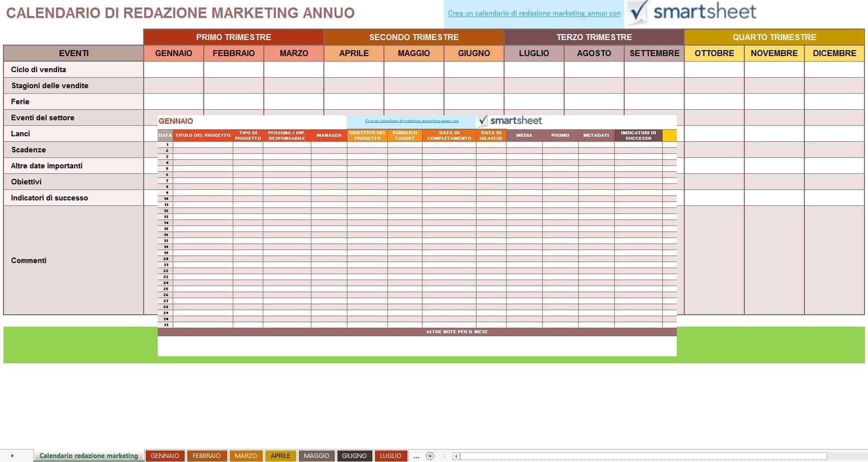Image resolution: width=868 pixels, height=462 pixels.
Task: Select the OTTOBRE month header cell
Action: tap(714, 53)
